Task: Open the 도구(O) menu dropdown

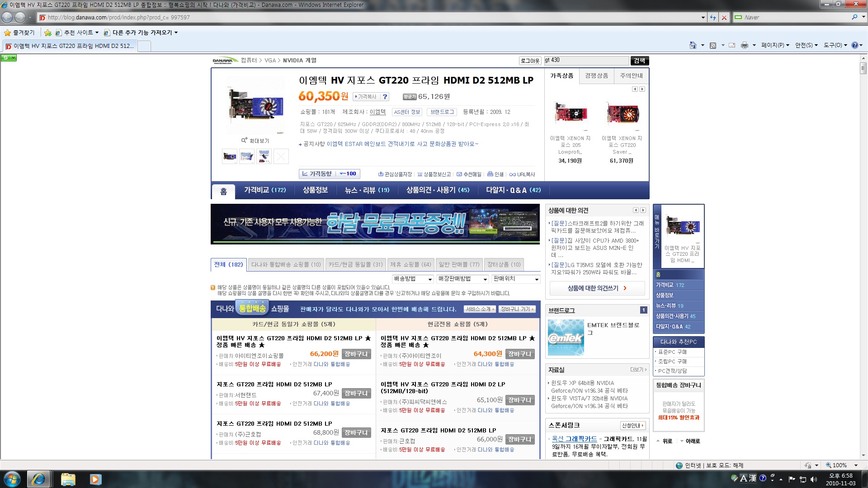Action: [835, 45]
